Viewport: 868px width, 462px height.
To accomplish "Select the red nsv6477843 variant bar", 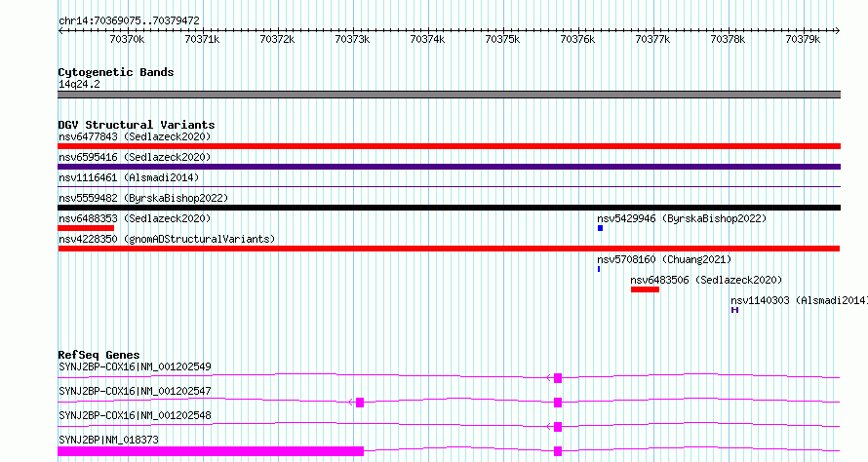I will tap(449, 146).
